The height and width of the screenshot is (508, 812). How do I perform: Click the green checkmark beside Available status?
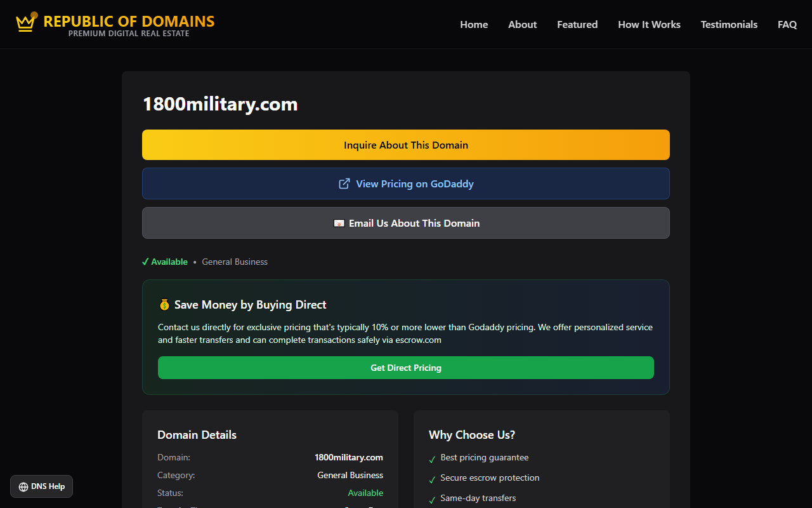[145, 262]
